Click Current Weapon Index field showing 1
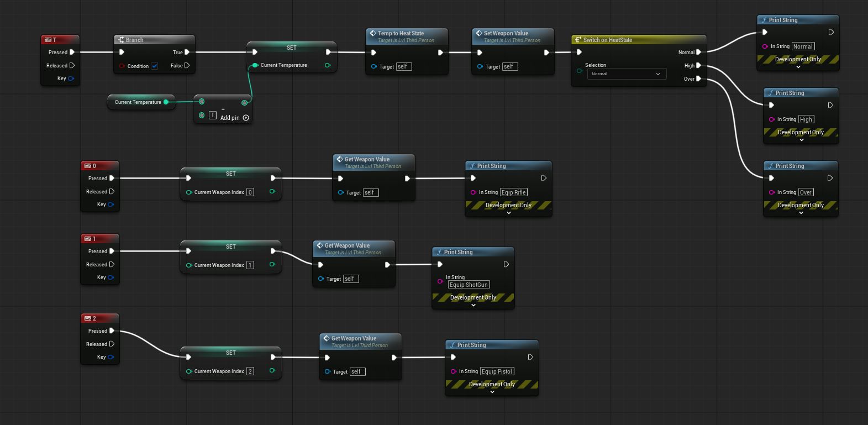 point(250,265)
